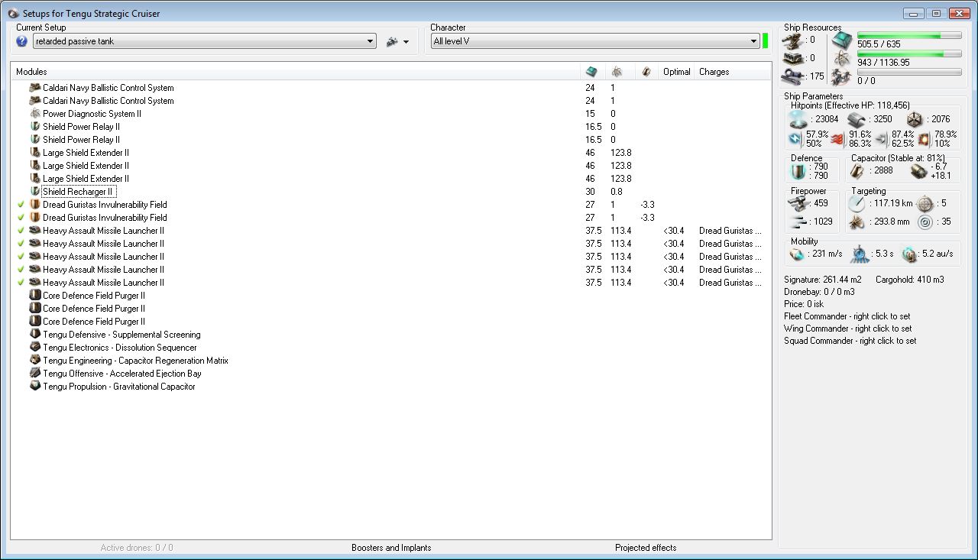978x560 pixels.
Task: Sort by the Modules column header
Action: pyautogui.click(x=296, y=72)
